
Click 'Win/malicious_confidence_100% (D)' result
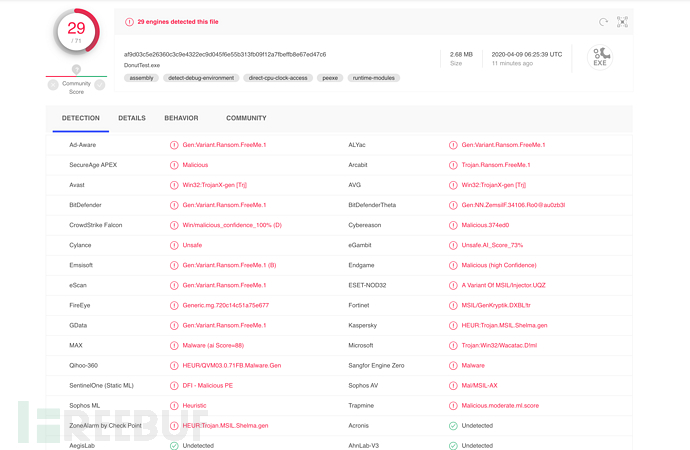pos(232,225)
